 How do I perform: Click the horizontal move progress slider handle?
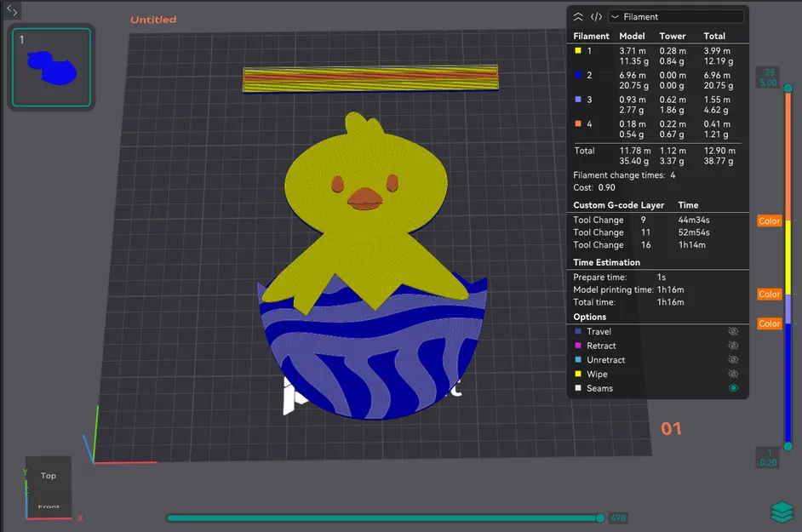(600, 518)
